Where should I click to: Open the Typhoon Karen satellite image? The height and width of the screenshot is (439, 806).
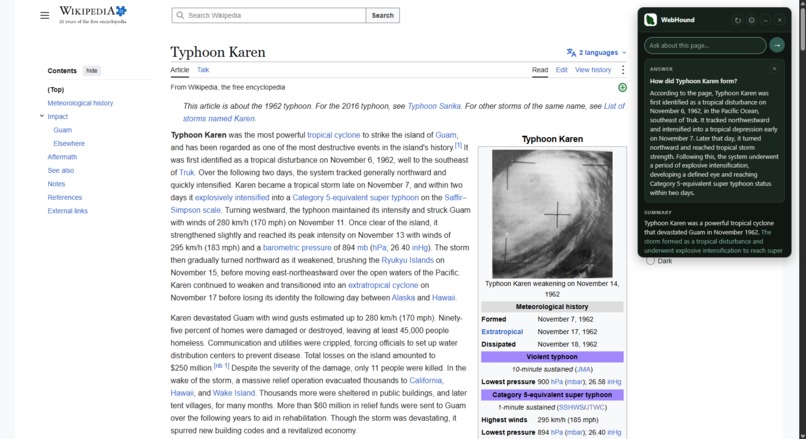click(552, 214)
